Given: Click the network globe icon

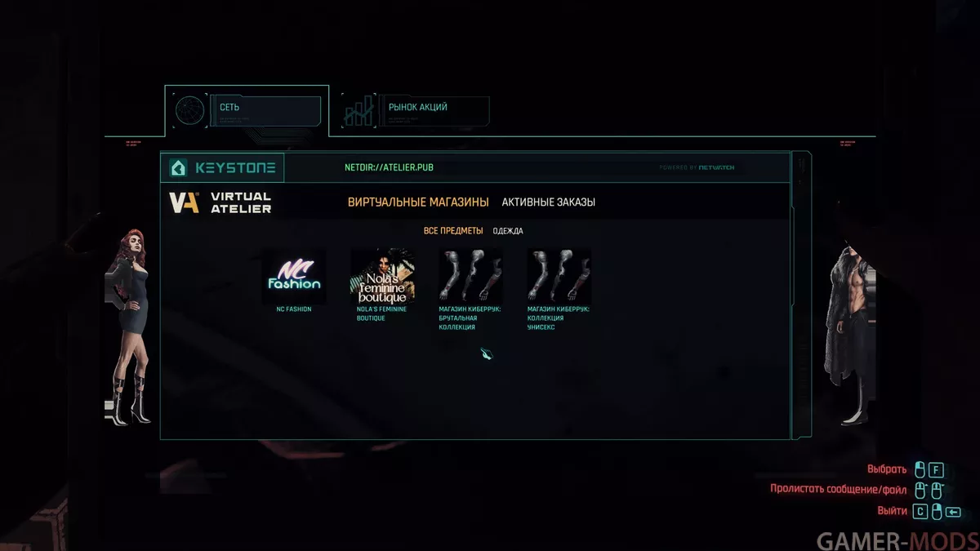Looking at the screenshot, I should (x=189, y=110).
